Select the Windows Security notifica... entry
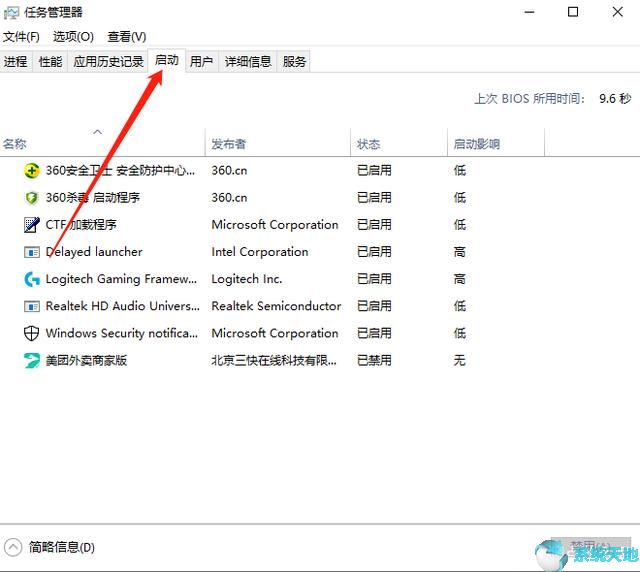This screenshot has height=572, width=640. [x=122, y=333]
